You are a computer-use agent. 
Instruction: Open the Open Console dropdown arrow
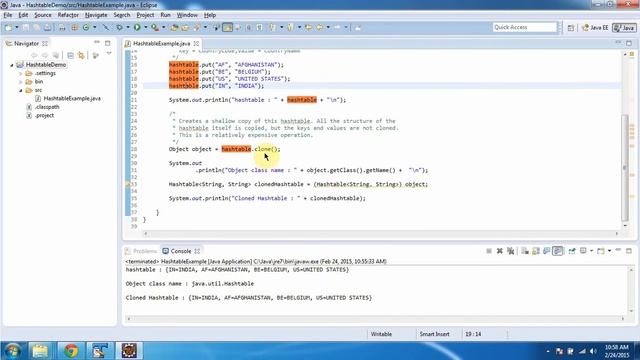(x=610, y=251)
